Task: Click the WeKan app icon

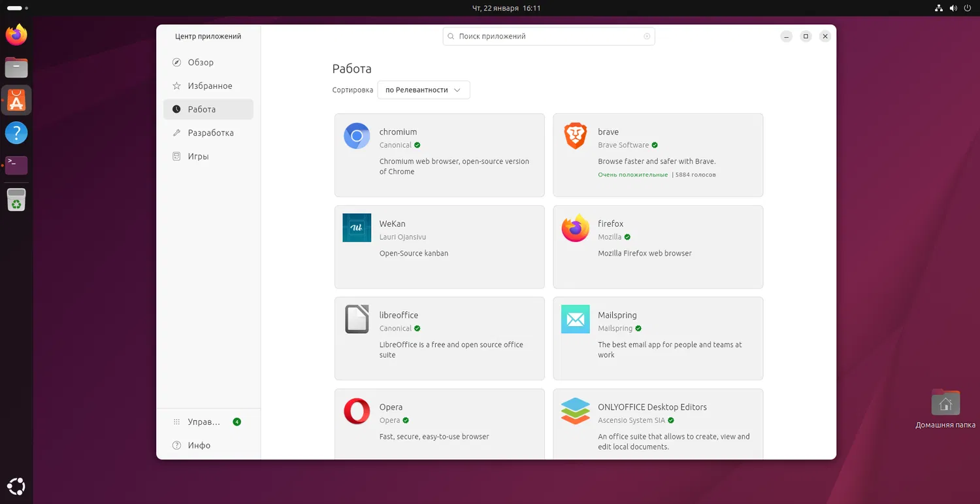Action: point(357,227)
